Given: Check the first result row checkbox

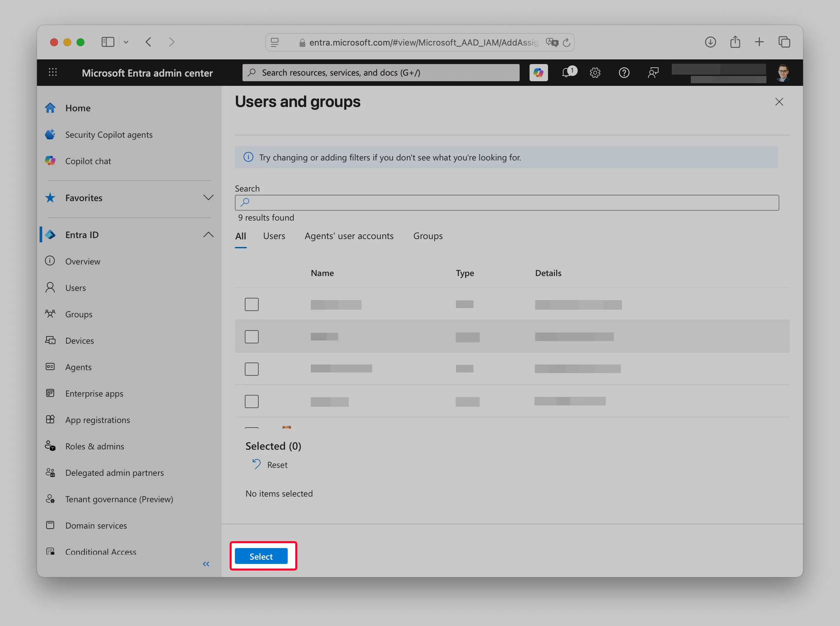Looking at the screenshot, I should click(251, 304).
